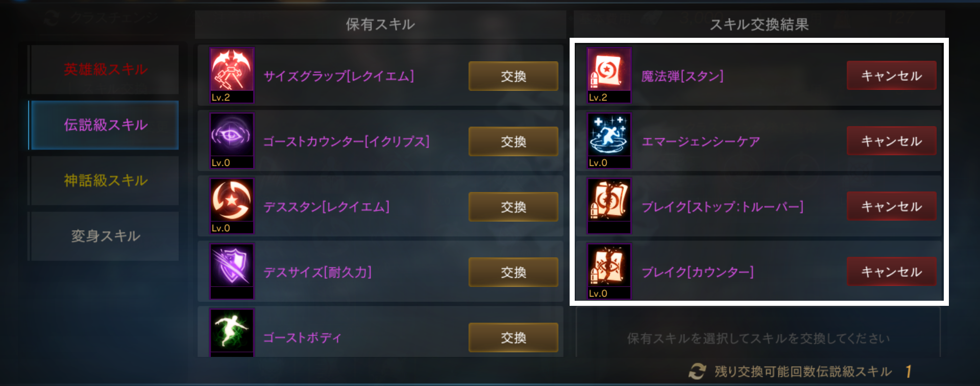This screenshot has height=386, width=980.
Task: Exchange the サイズグラップ[レクイエム] skill
Action: click(x=513, y=76)
